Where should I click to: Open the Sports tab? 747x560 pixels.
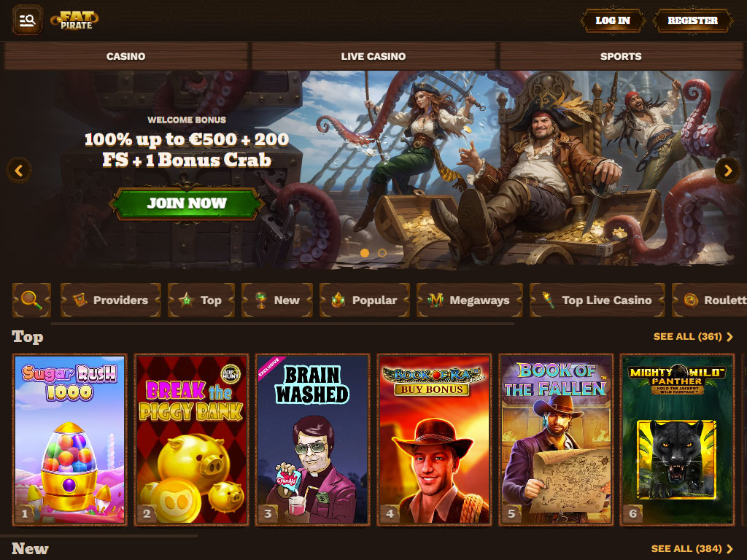[621, 56]
